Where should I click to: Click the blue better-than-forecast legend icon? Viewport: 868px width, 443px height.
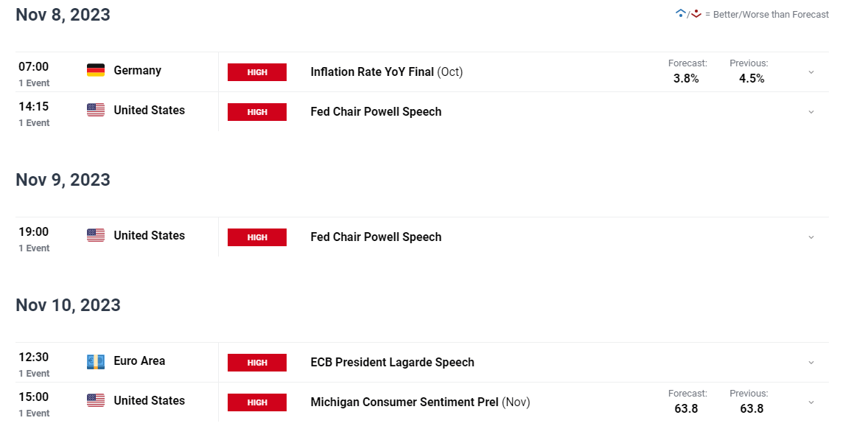(680, 14)
